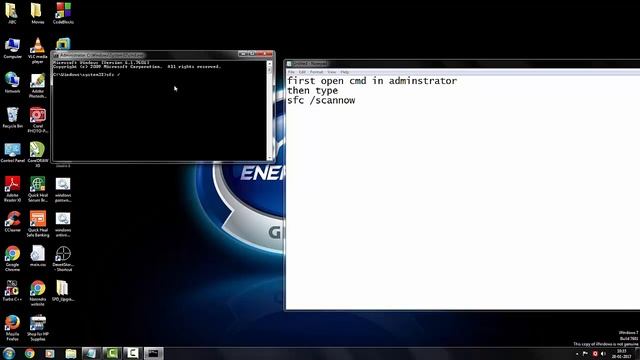Select the CorelDRAW X3 desktop shortcut

point(38,154)
